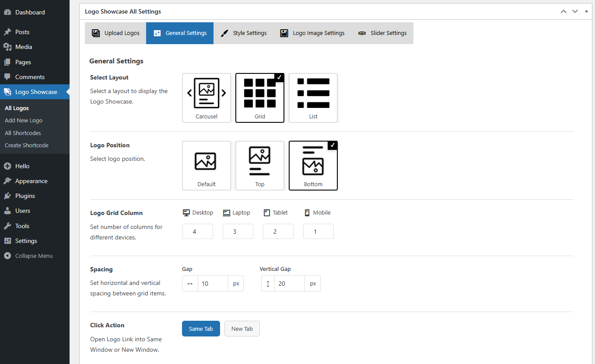Move settings panel up with arrow
Viewport: 595px width, 364px height.
pyautogui.click(x=564, y=11)
